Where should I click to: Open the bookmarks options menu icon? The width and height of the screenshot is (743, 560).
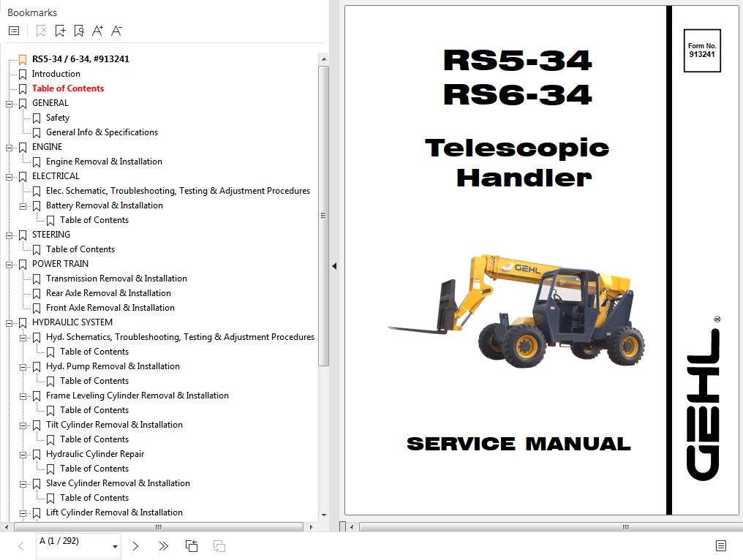14,31
